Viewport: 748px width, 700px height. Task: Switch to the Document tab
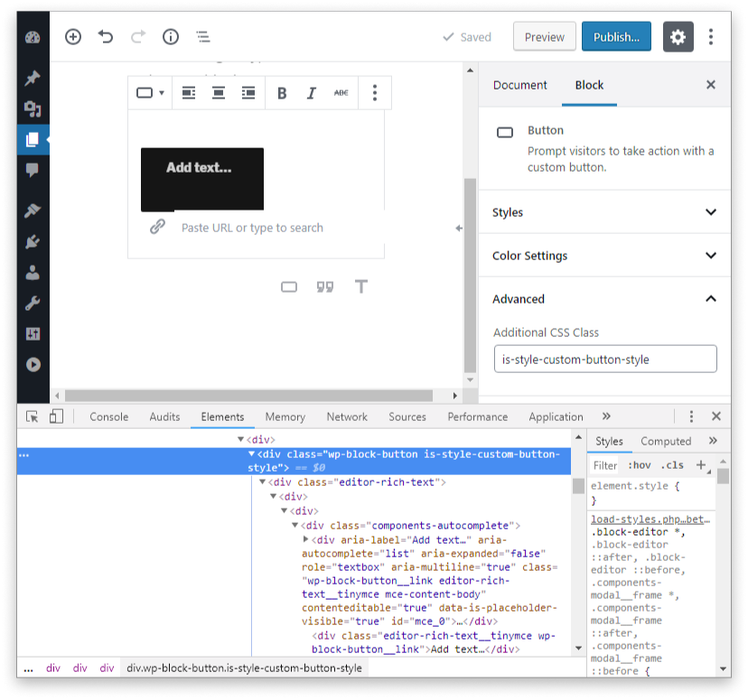519,85
